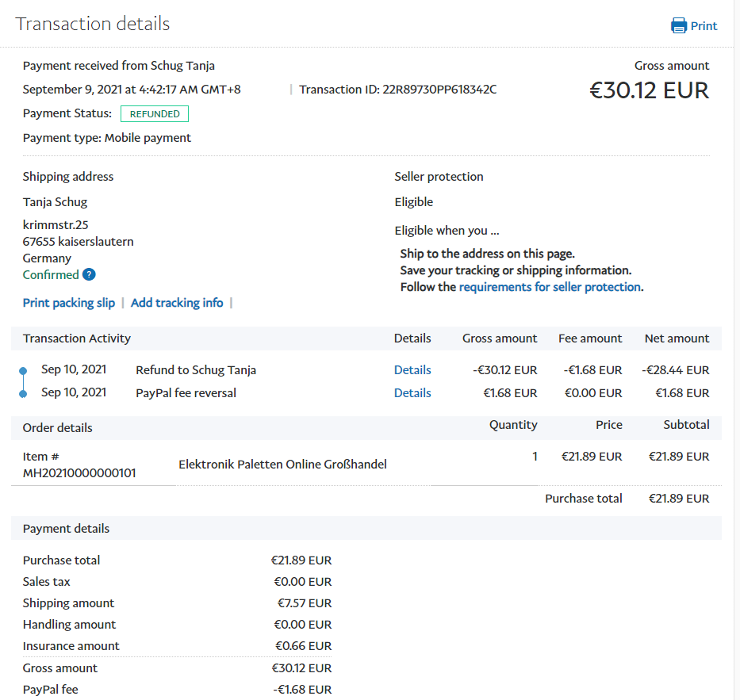Click the green Confirmed address status
Screen dimensions: 740x700
click(51, 275)
